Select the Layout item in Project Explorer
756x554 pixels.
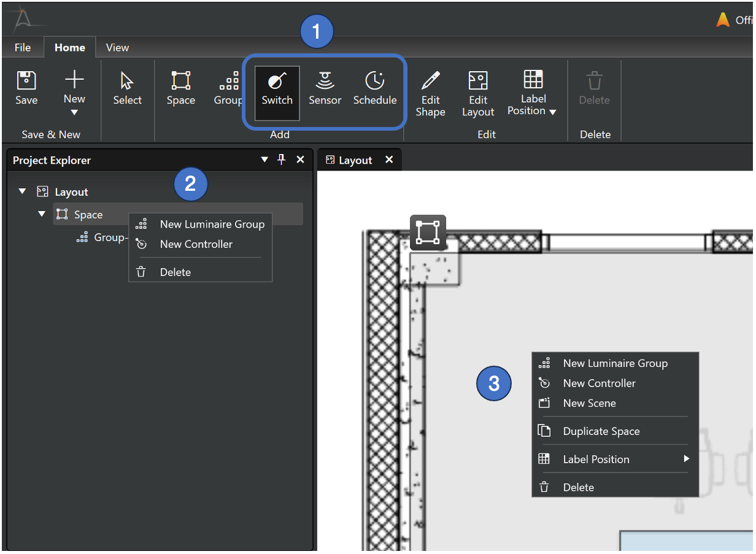coord(63,192)
